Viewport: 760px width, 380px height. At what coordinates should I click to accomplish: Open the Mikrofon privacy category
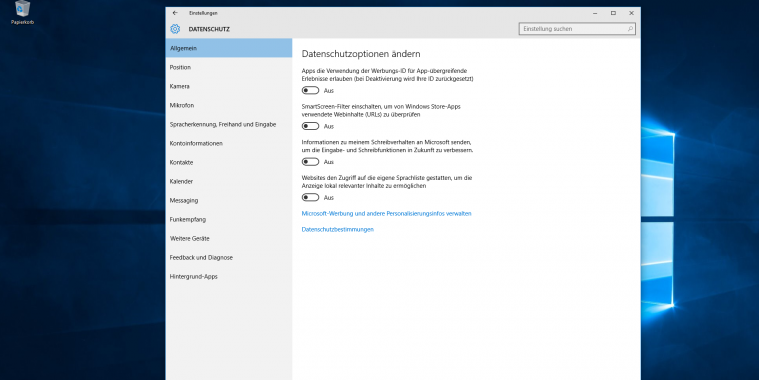tap(229, 105)
